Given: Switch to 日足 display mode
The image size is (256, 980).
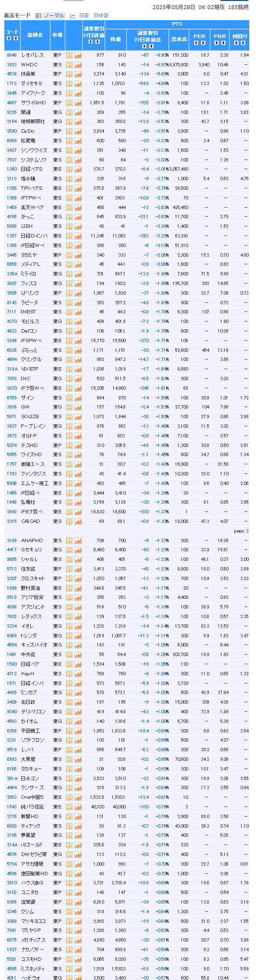Looking at the screenshot, I should click(x=84, y=15).
